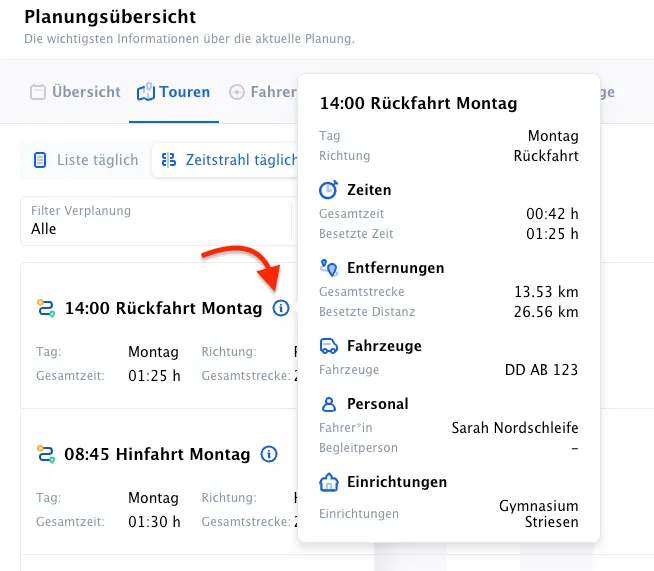Screen dimensions: 654x571
Task: Open info icon for 08:45 Hinfahrt Montag
Action: tap(269, 454)
